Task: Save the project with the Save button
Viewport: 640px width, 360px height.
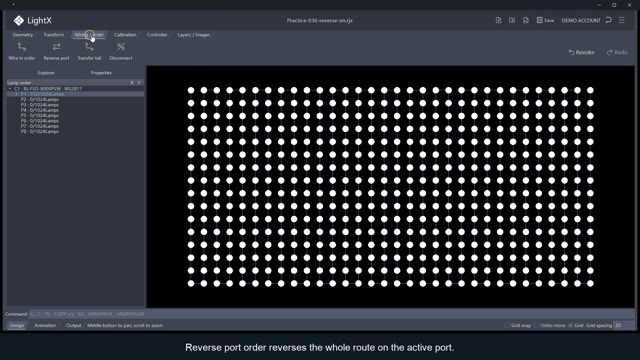Action: [545, 20]
